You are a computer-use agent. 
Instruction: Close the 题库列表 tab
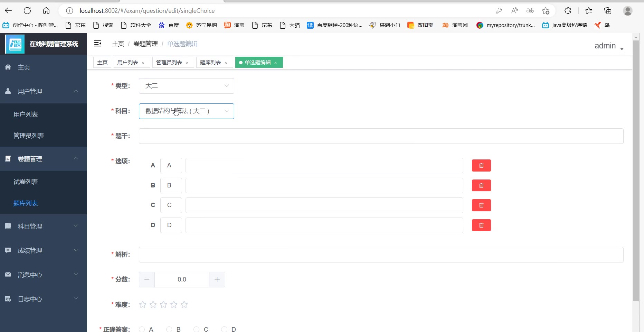(226, 63)
